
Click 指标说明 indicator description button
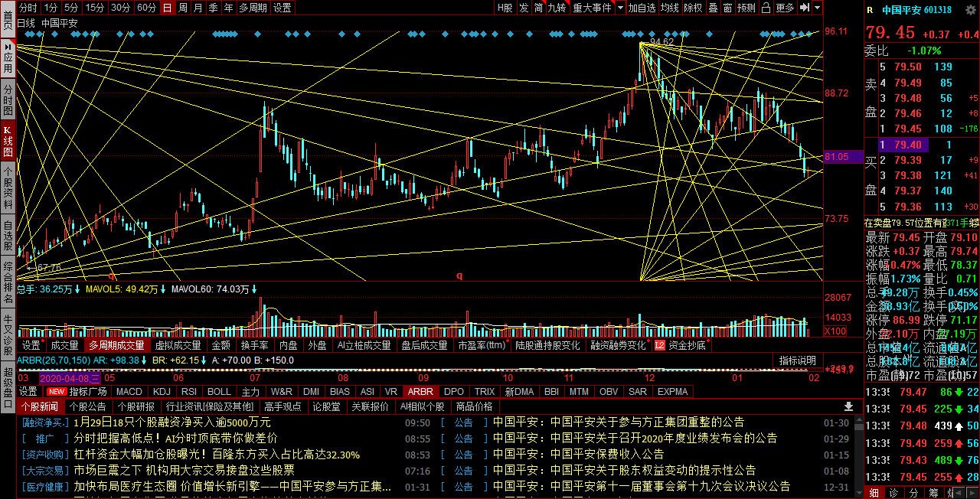pos(798,360)
